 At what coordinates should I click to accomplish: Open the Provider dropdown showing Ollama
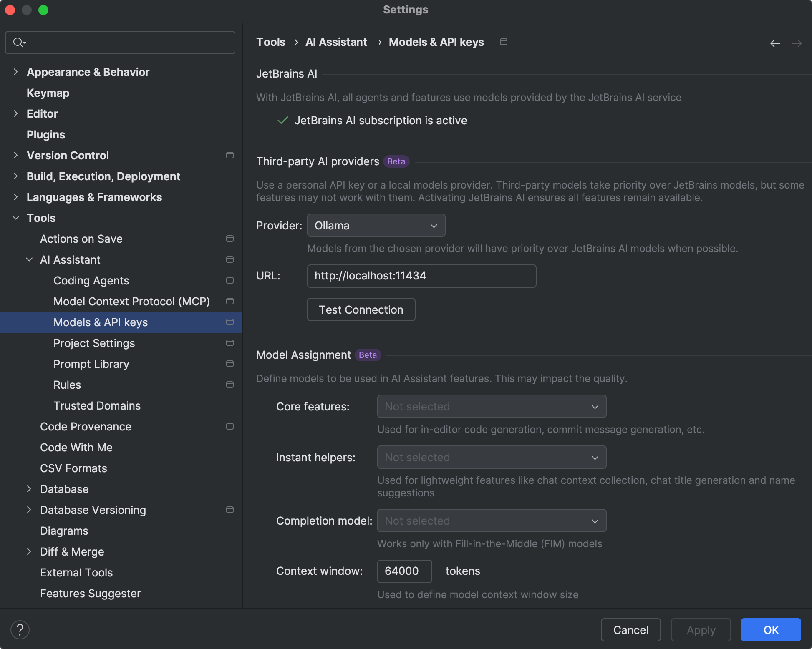[x=376, y=225]
